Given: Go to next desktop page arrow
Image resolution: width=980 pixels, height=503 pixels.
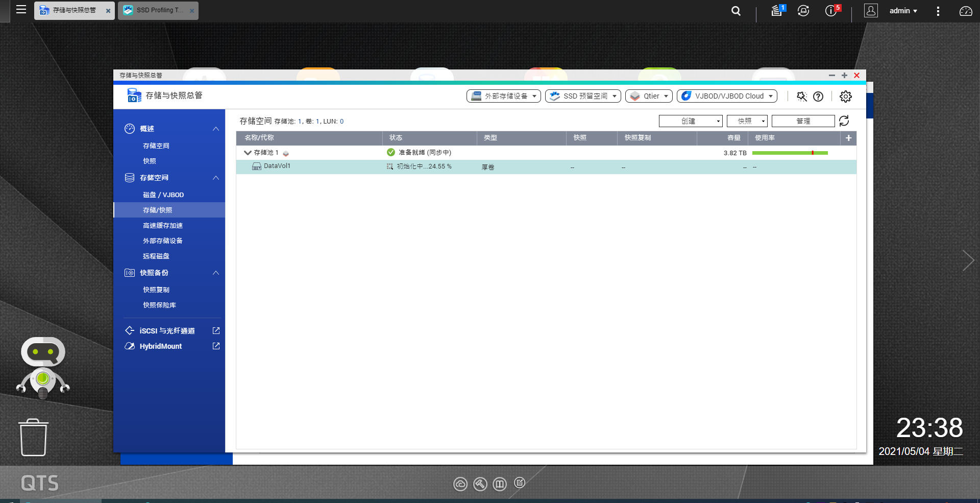Looking at the screenshot, I should pyautogui.click(x=968, y=260).
